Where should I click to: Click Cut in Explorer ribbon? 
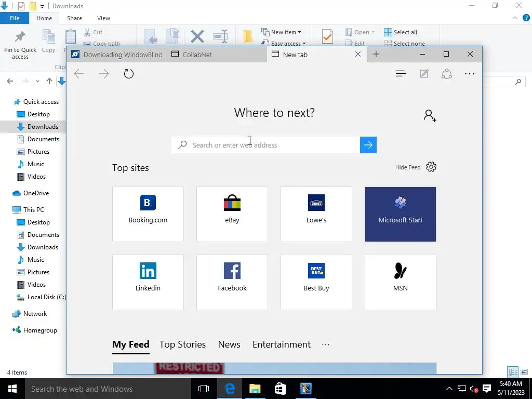click(94, 32)
